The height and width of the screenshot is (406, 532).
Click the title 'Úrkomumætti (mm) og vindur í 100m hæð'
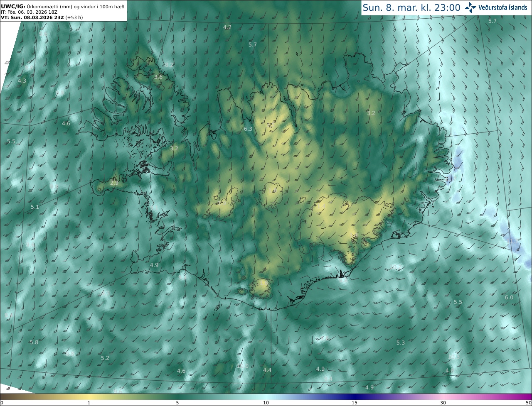coord(76,6)
